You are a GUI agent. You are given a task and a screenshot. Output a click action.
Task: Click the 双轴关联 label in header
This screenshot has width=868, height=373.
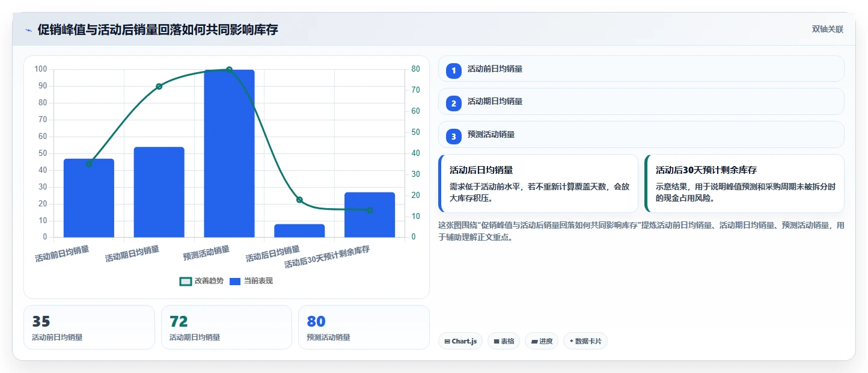coord(828,29)
